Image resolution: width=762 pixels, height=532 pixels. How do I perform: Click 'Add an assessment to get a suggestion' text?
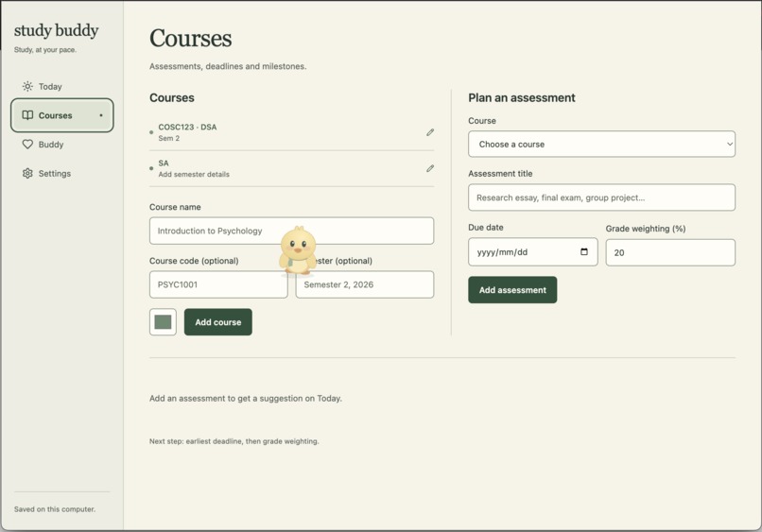[246, 399]
